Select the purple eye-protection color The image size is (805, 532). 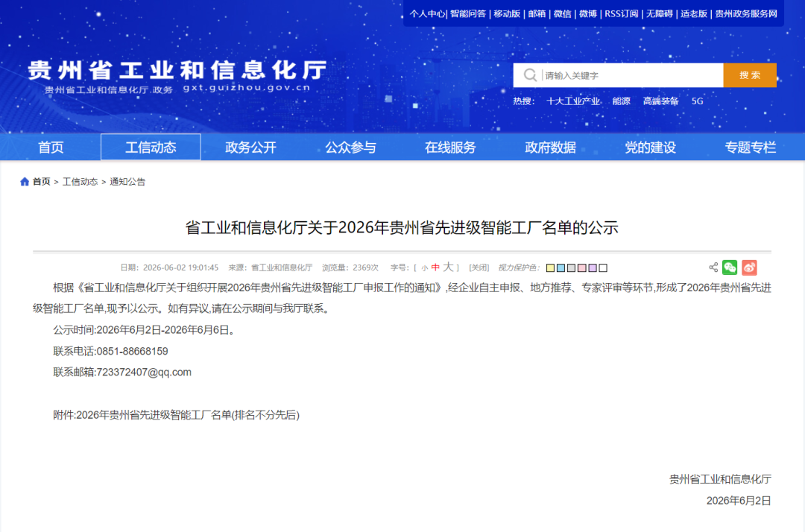[x=593, y=267]
